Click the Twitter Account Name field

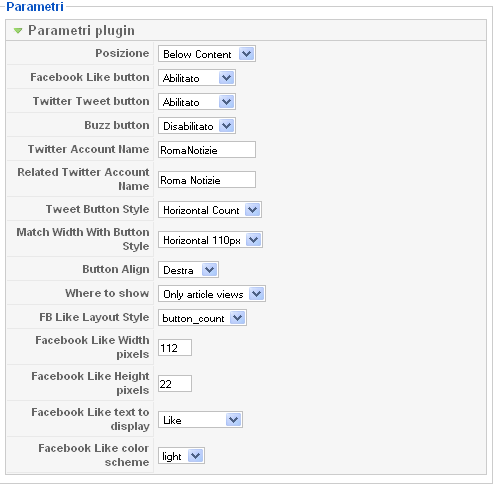coord(207,150)
